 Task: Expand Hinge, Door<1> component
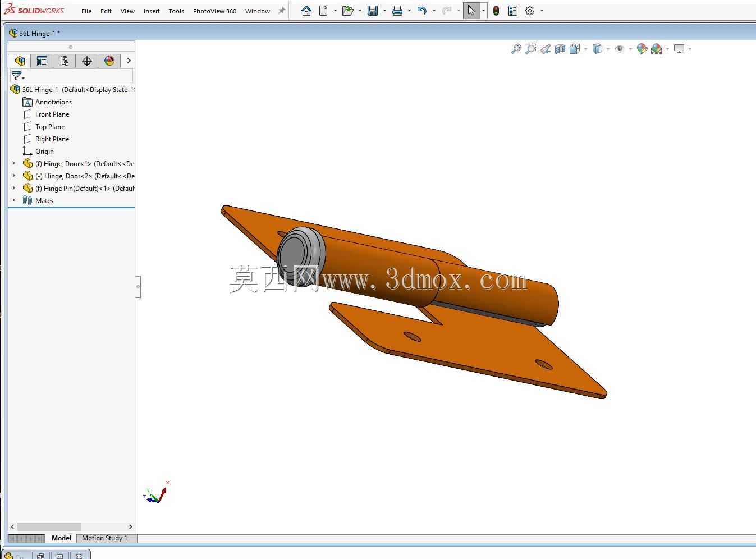[14, 163]
